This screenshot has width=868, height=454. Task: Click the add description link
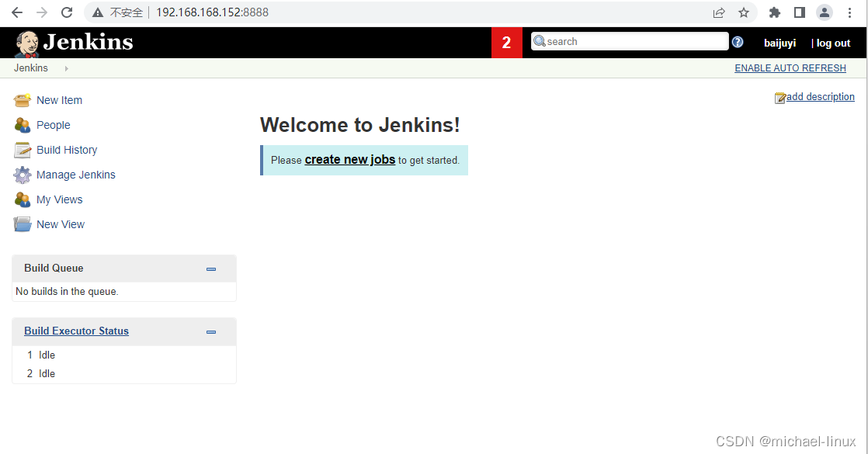(x=821, y=96)
